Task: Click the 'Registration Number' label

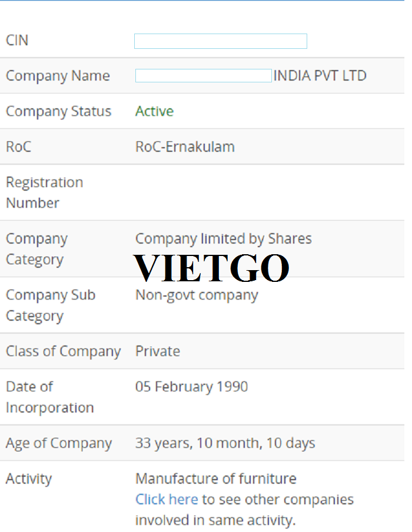Action: tap(45, 192)
